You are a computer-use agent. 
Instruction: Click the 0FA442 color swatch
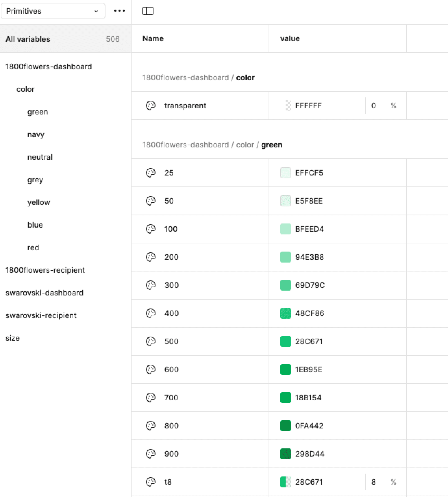coord(285,425)
